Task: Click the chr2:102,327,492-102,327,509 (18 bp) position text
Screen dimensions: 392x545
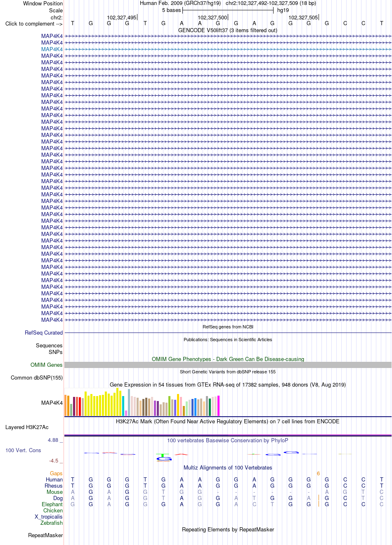Action: click(271, 3)
